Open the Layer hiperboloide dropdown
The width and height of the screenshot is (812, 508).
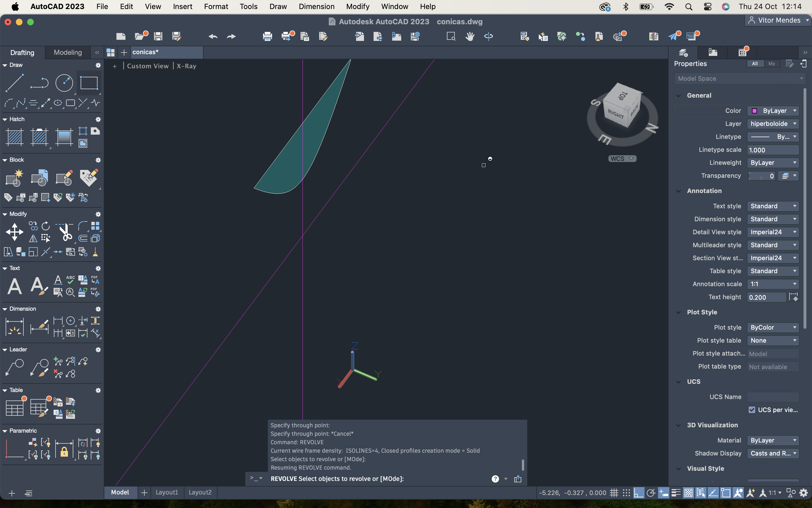(773, 124)
